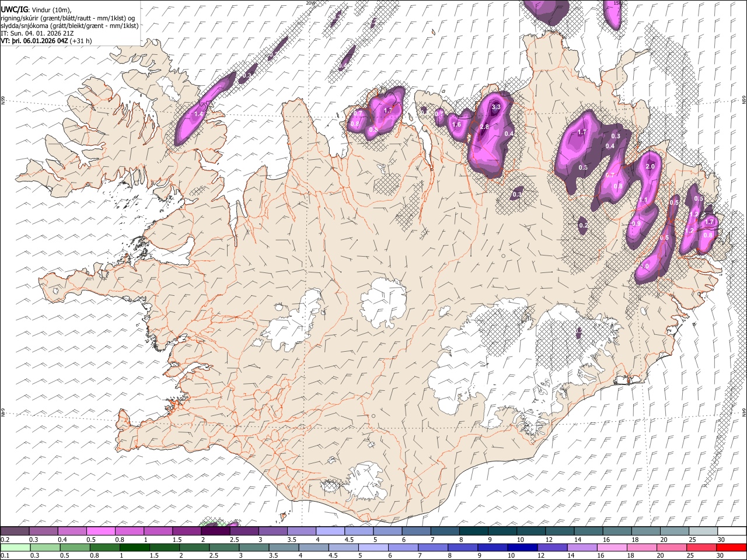
Task: Click pale grey swatch starting at 25, upper legend
Action: click(x=703, y=531)
